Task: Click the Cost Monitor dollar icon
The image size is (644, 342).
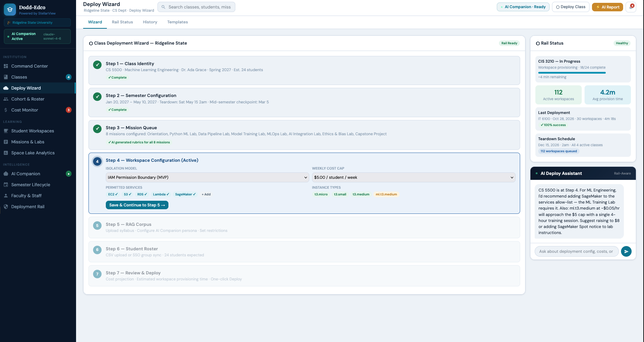Action: pyautogui.click(x=6, y=110)
